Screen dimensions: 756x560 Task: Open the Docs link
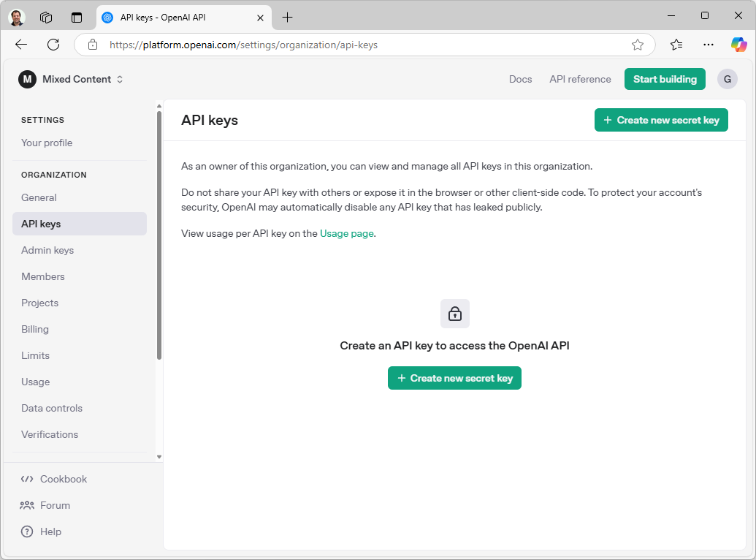[x=520, y=79]
